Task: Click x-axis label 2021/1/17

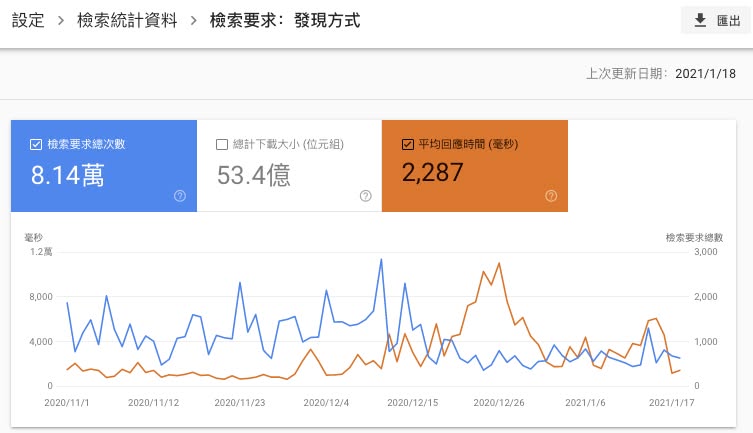Action: point(671,402)
